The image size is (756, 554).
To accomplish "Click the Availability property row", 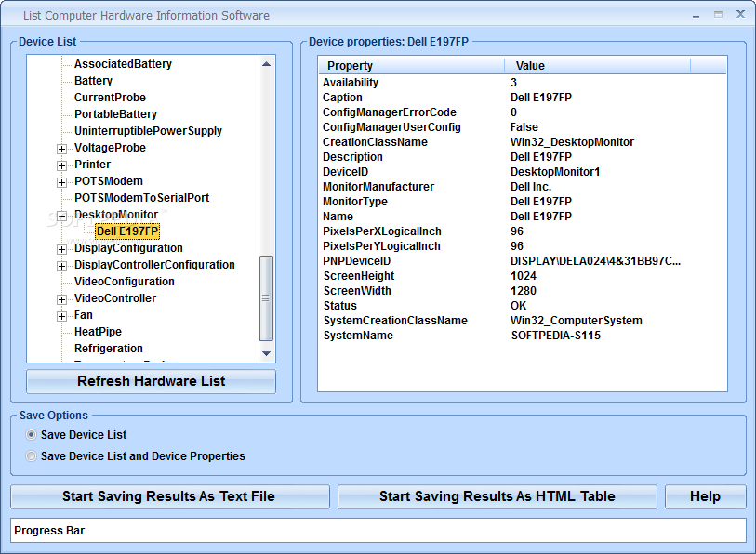I will (x=523, y=83).
